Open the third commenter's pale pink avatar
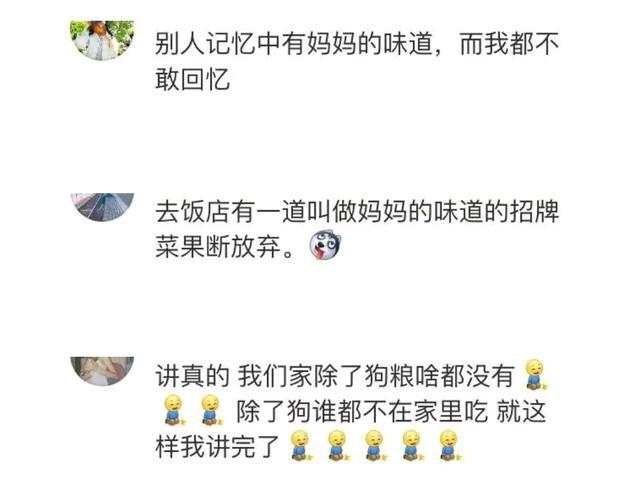This screenshot has width=640, height=483. tap(102, 371)
